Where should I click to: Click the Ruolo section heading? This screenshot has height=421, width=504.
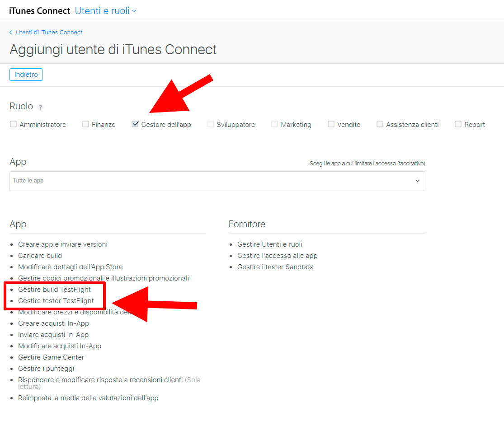(x=21, y=106)
